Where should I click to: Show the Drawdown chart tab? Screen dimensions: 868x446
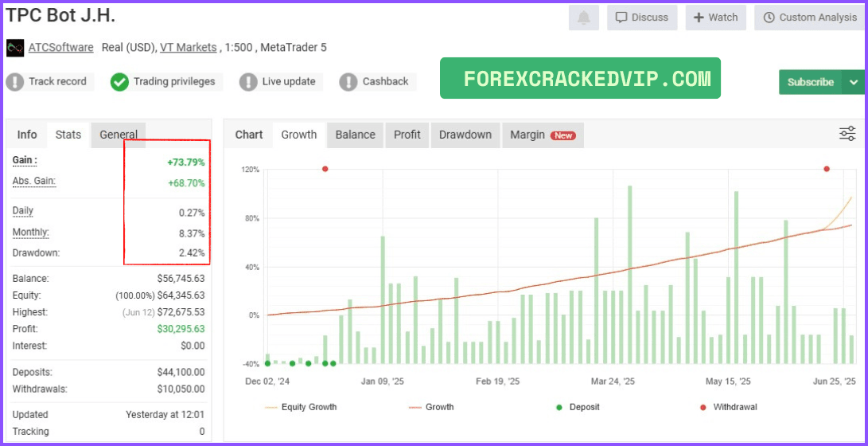tap(465, 135)
